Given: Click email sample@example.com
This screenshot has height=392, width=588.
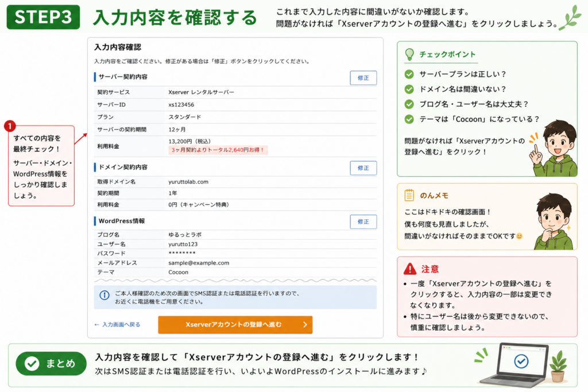Looking at the screenshot, I should click(199, 263).
